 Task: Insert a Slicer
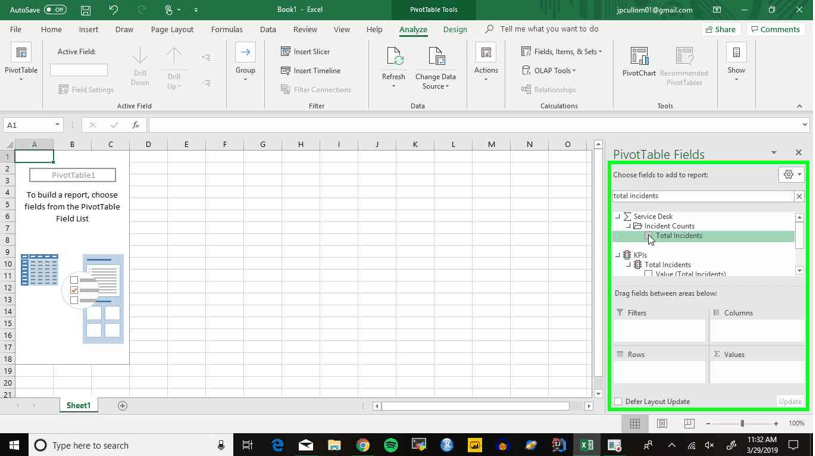(306, 51)
